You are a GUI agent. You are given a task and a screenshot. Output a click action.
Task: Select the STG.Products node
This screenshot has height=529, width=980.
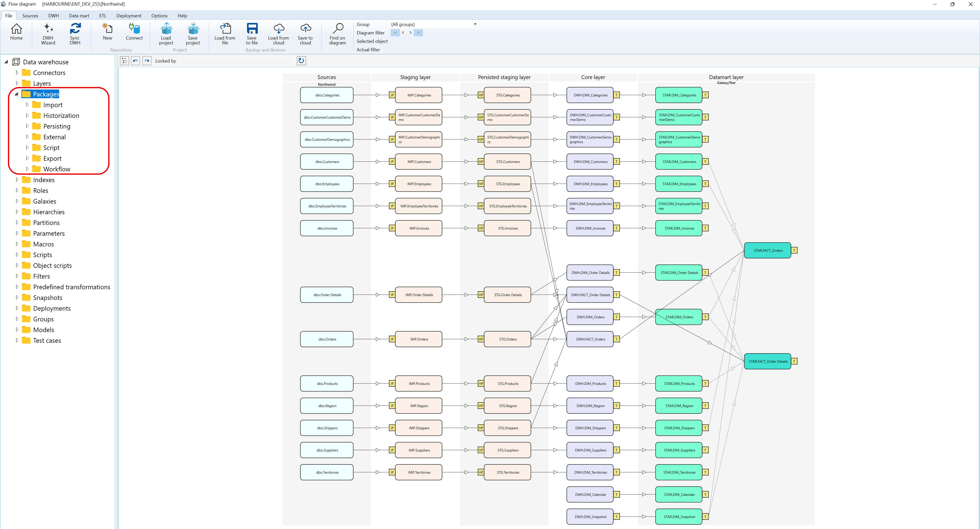[508, 383]
